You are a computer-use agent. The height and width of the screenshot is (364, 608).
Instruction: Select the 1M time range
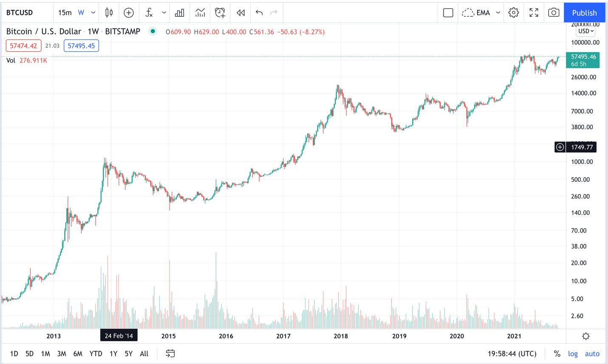click(45, 353)
